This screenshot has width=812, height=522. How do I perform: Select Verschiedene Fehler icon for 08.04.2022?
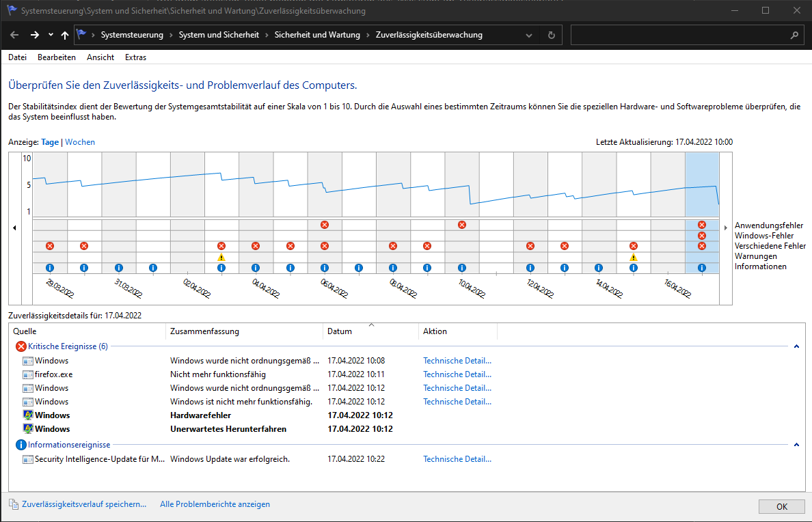392,246
